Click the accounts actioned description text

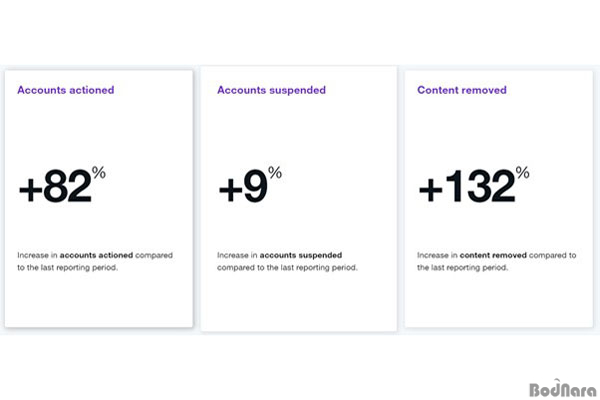coord(95,261)
